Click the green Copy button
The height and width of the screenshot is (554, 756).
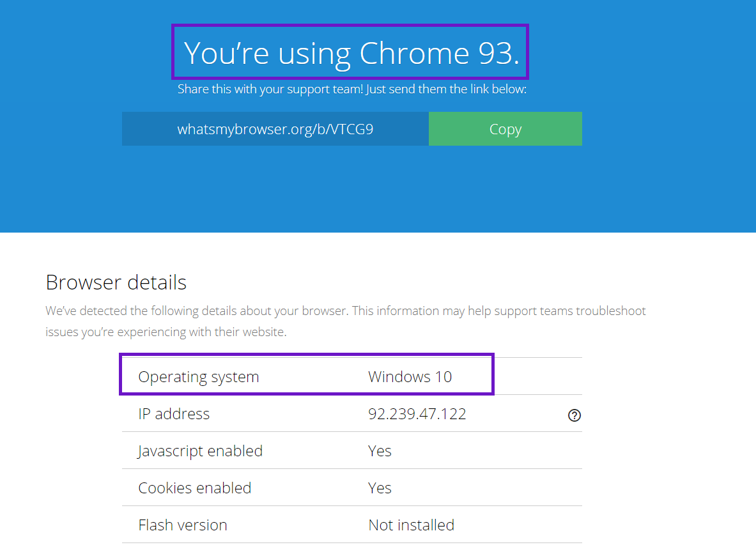505,128
